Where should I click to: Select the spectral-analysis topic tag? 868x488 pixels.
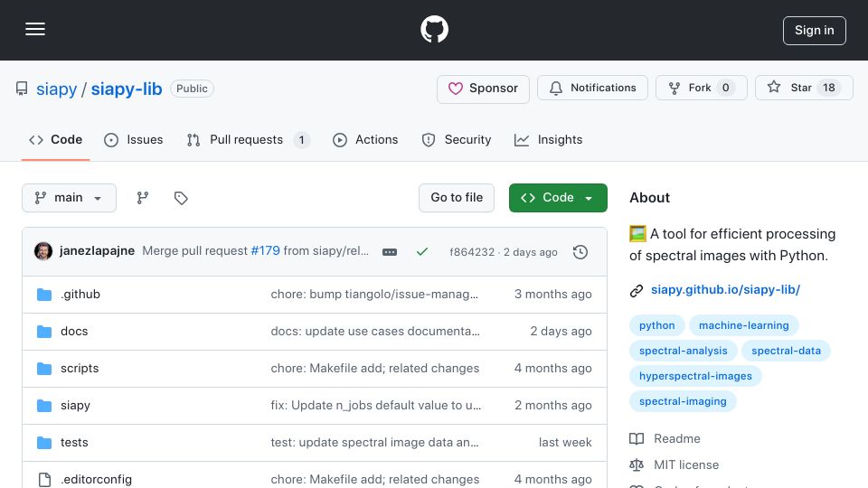(x=684, y=351)
